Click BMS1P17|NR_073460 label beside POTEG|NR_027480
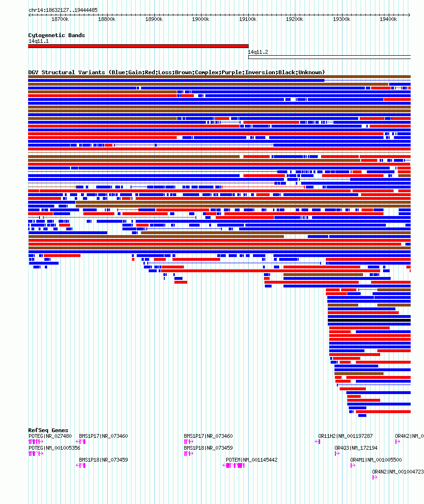424x504 pixels. [x=103, y=436]
